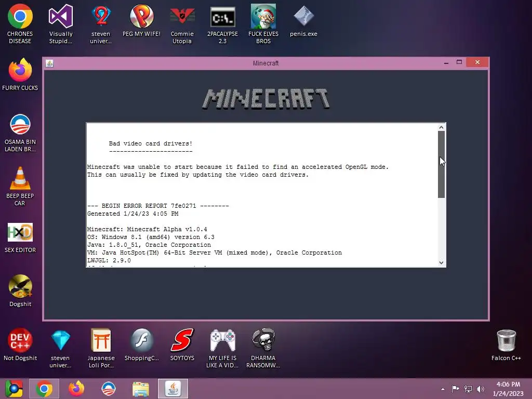Open the Action Center flag tray icon
532x399 pixels.
455,389
